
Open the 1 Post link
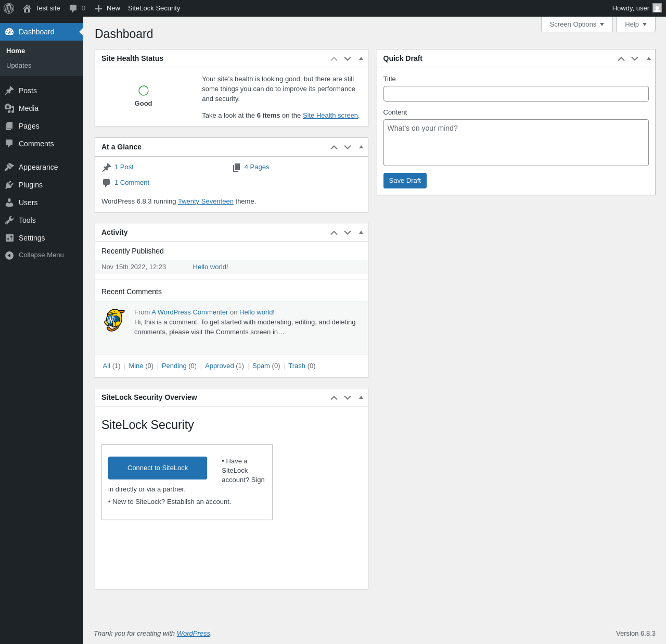124,167
